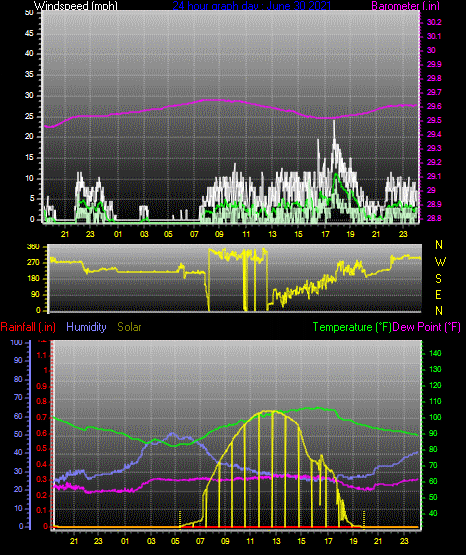Viewport: 466px width, 555px height.
Task: Click the 'W' compass direction label
Action: point(440,262)
